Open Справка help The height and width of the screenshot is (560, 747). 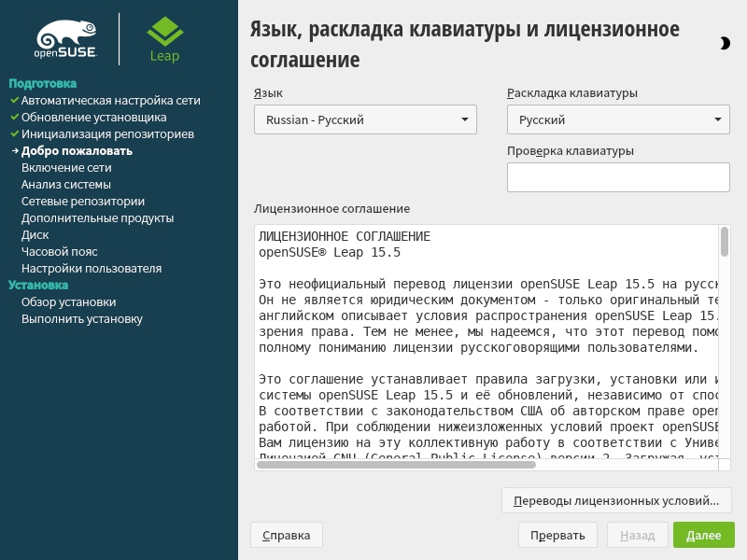pos(287,535)
